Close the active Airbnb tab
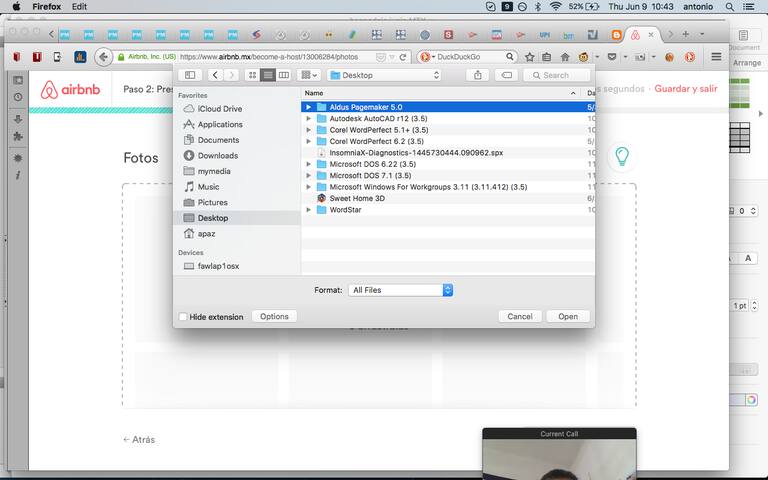The image size is (768, 480). pyautogui.click(x=650, y=35)
